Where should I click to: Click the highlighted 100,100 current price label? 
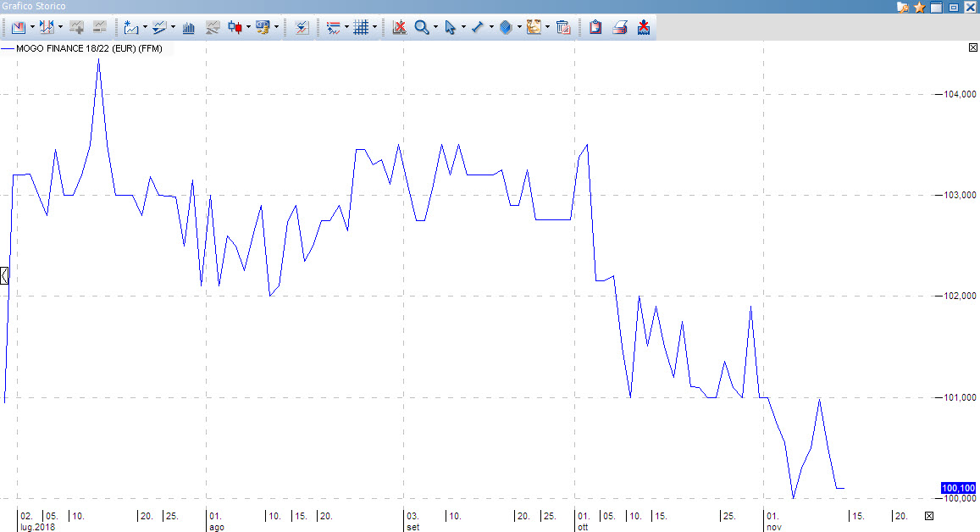pos(958,488)
